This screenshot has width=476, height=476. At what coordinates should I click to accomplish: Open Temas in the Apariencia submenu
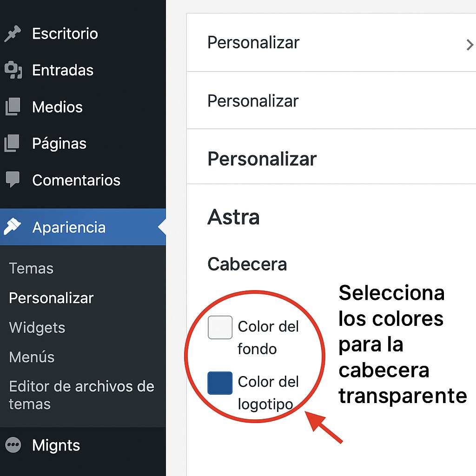coord(31,268)
